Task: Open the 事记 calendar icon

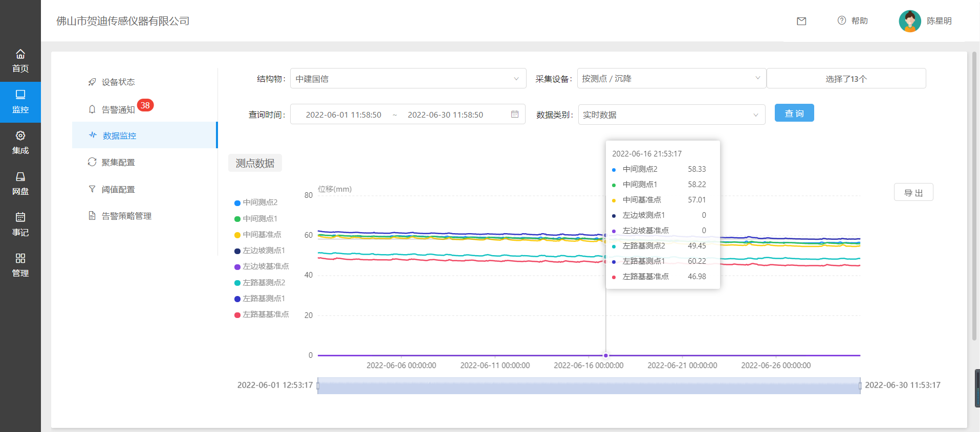Action: click(x=20, y=218)
